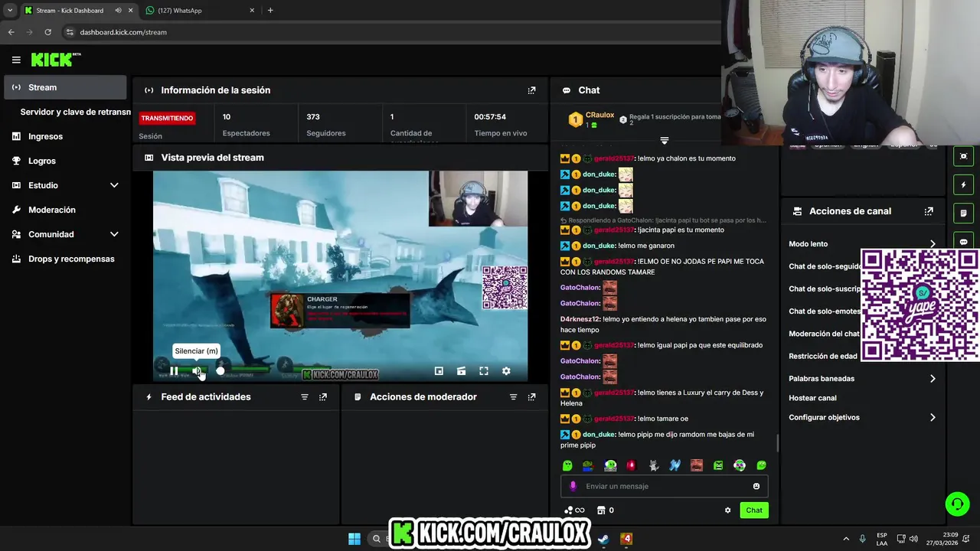Insert the grey cat emote
Image resolution: width=980 pixels, height=551 pixels.
pyautogui.click(x=654, y=465)
